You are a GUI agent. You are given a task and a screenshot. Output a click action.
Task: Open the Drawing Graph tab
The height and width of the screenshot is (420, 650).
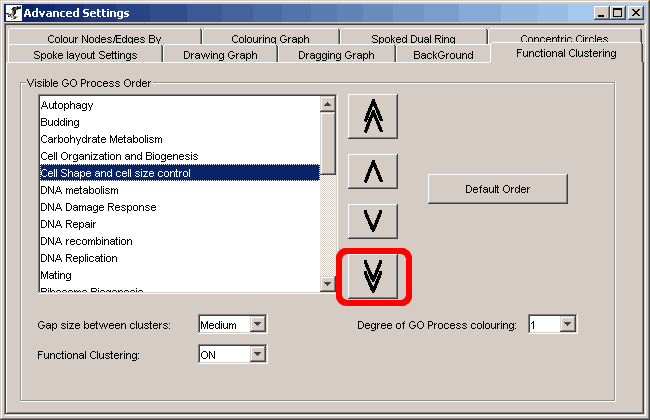(220, 55)
